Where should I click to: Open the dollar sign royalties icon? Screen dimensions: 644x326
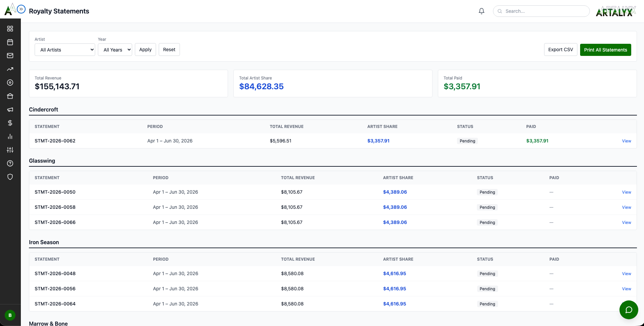(x=10, y=123)
